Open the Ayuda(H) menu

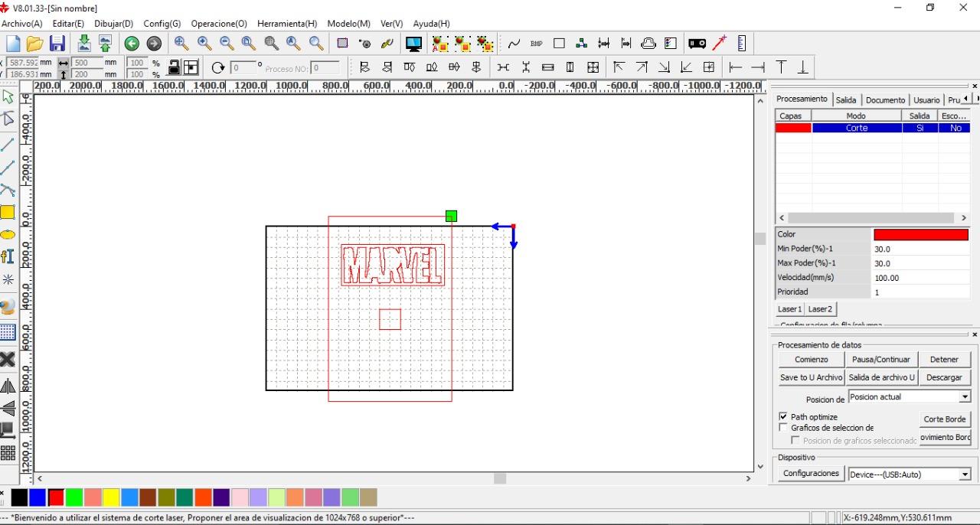431,24
